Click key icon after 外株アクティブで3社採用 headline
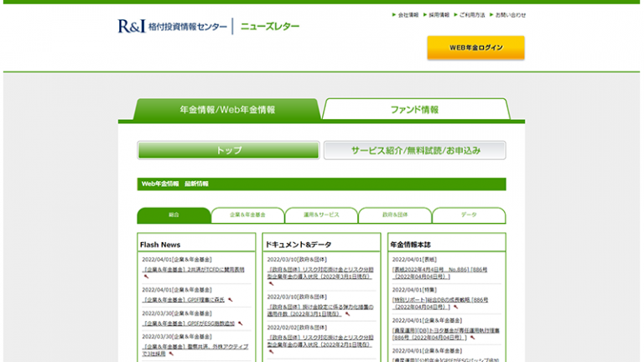 [171, 354]
